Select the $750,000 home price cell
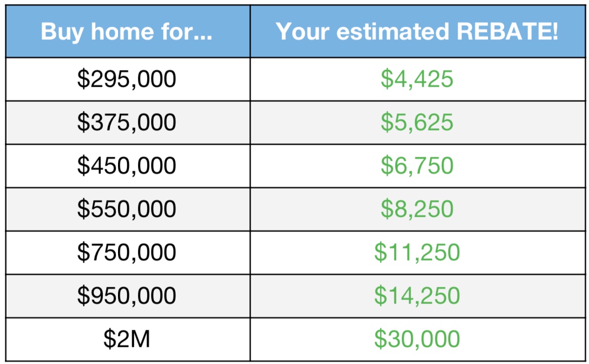 [x=128, y=253]
